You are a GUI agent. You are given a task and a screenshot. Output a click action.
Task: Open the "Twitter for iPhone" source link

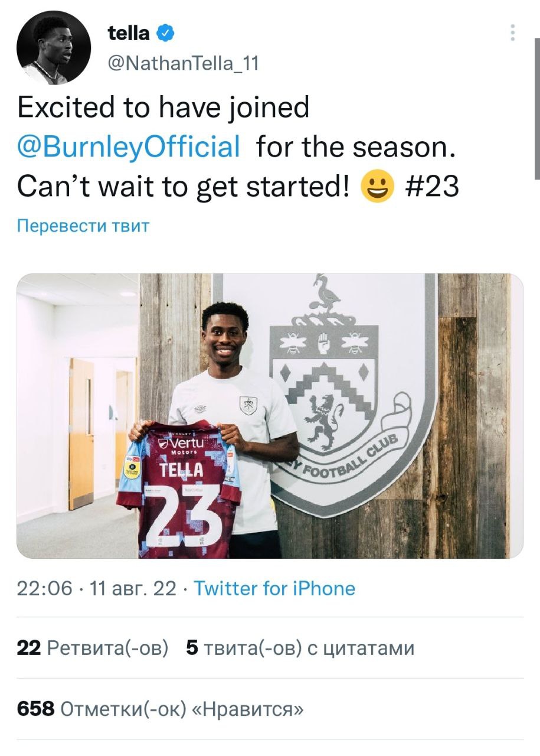[x=274, y=588]
